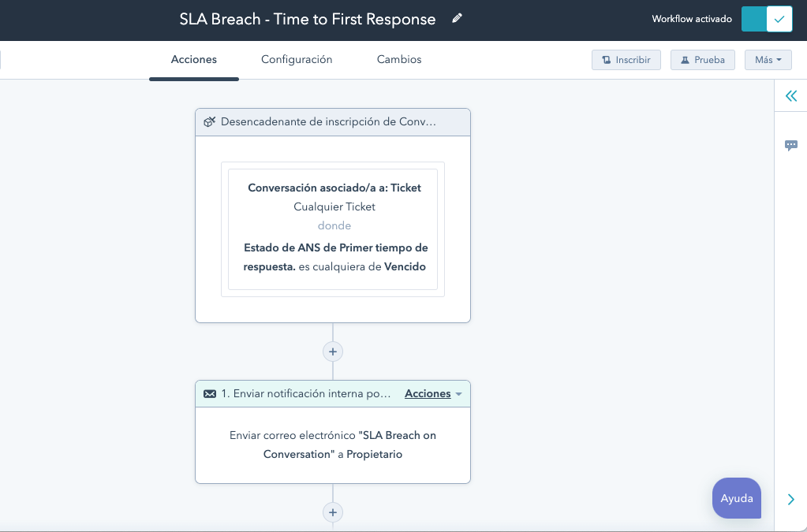Select the Acciones tab
807x532 pixels.
click(x=193, y=60)
